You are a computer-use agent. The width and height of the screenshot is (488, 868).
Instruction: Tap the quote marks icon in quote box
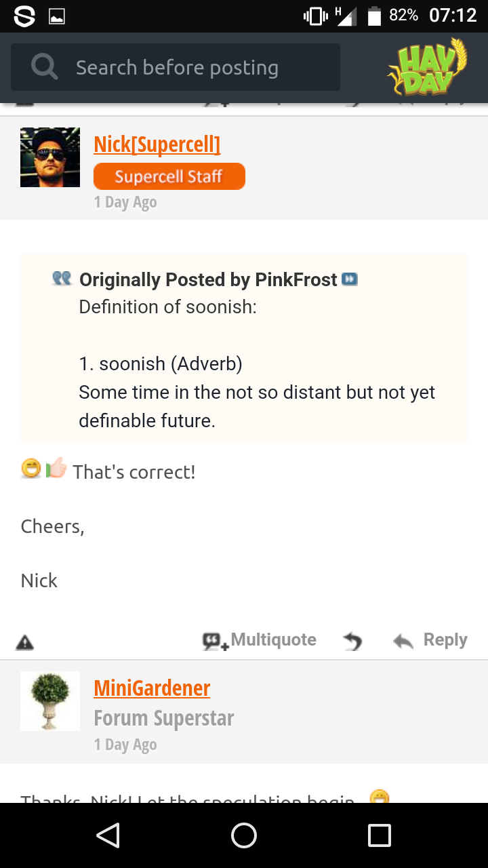[62, 279]
